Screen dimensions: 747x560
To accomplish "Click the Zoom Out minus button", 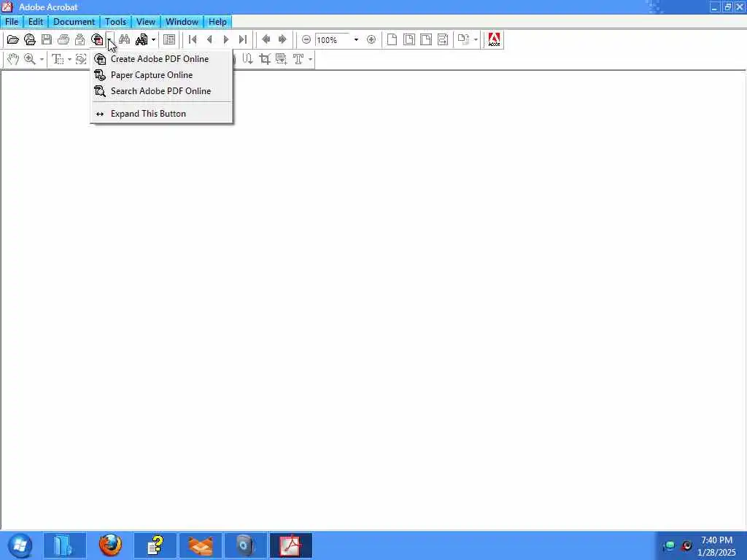I will (306, 40).
